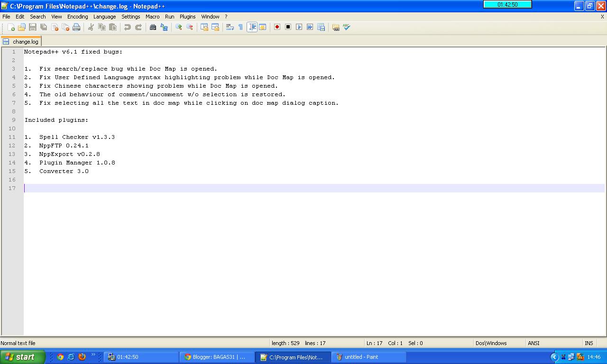Click the 14:46 system clock
Image resolution: width=607 pixels, height=364 pixels.
594,357
